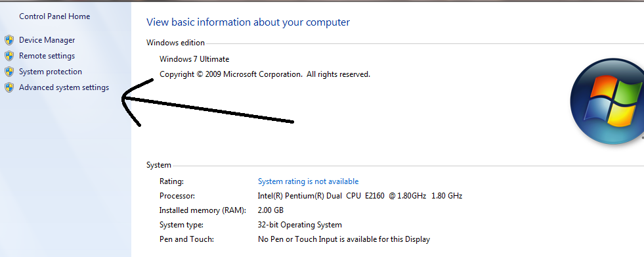Click the shield icon next to Advanced system settings
The height and width of the screenshot is (257, 644).
9,87
